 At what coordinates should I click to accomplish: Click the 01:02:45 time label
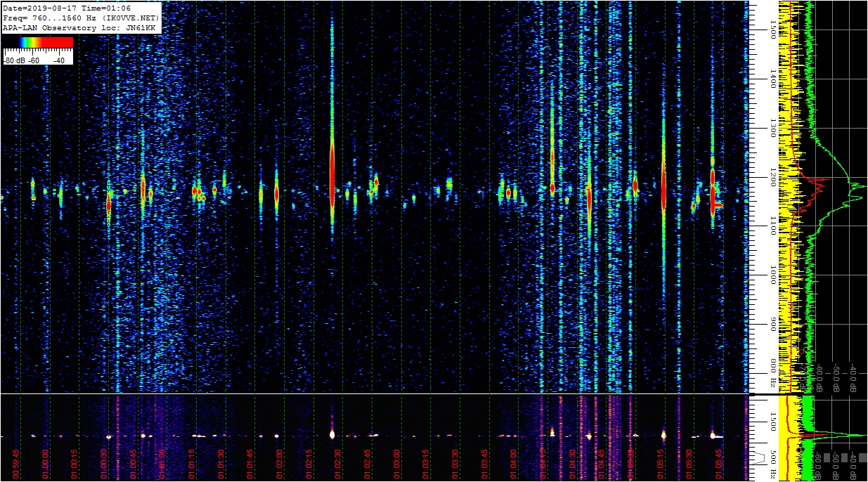click(368, 464)
